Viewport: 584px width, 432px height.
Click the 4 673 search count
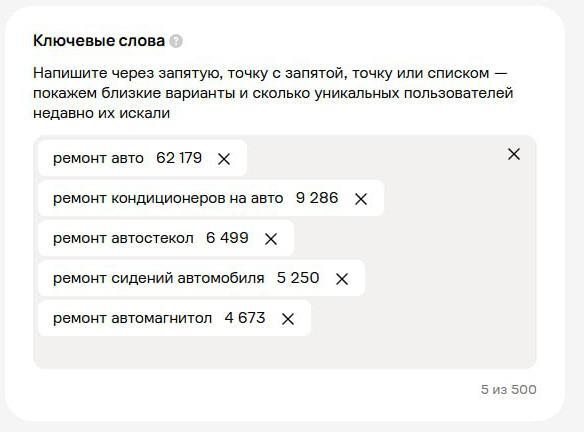pos(245,318)
